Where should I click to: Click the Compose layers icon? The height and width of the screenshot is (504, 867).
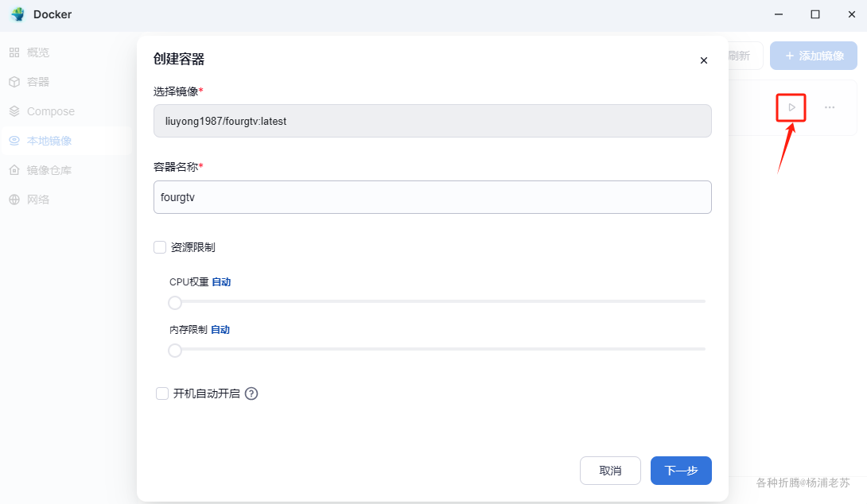[x=14, y=111]
